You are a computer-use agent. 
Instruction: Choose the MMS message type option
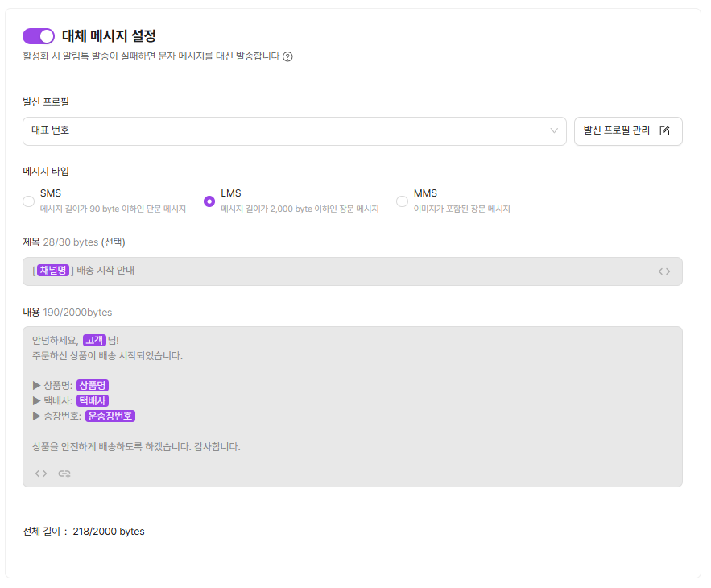coord(403,201)
